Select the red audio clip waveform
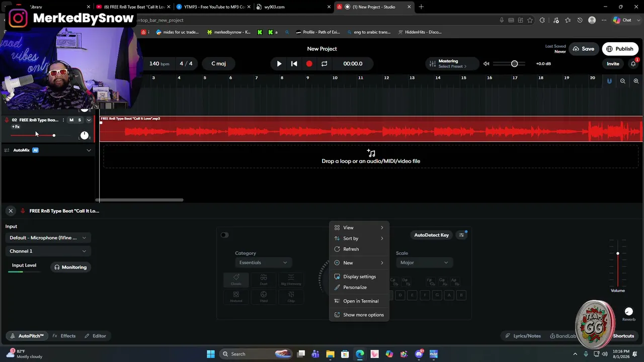The image size is (644, 362). click(371, 129)
